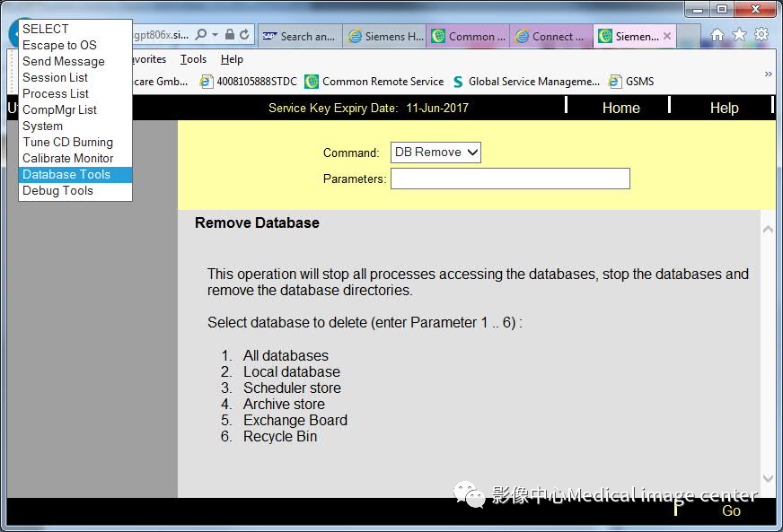Switch to the Search tab with SAP icon
The height and width of the screenshot is (532, 783).
point(298,37)
